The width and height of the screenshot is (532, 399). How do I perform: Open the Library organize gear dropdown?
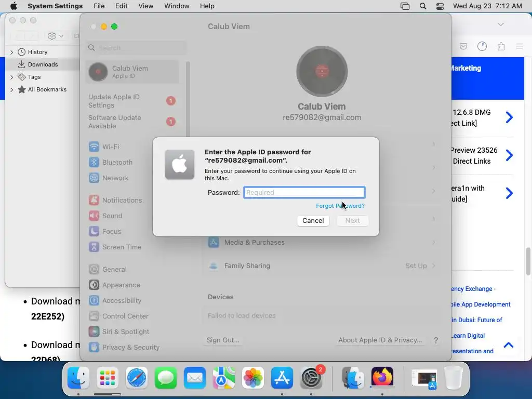(56, 36)
